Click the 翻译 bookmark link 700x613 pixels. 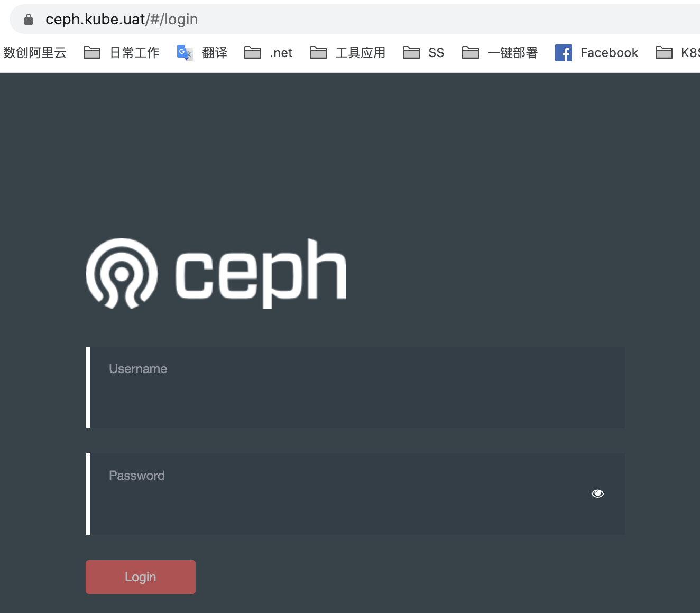click(x=215, y=52)
